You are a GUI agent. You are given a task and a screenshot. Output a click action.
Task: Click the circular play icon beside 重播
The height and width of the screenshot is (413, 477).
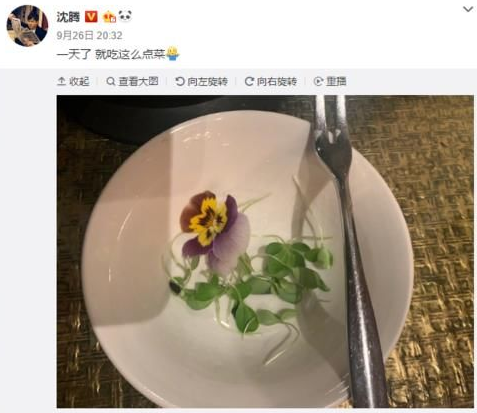pos(318,81)
